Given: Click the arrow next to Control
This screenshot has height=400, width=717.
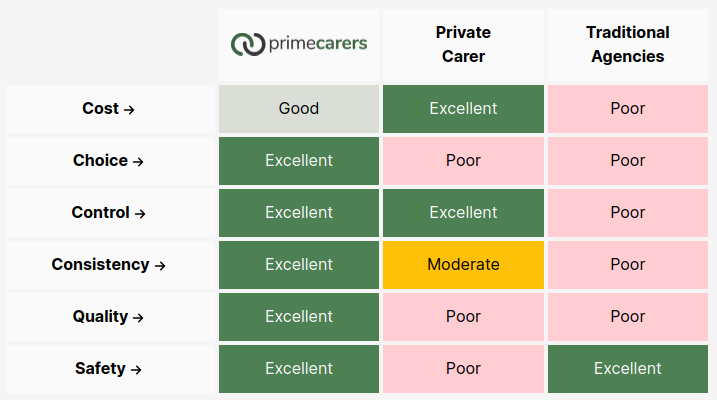Looking at the screenshot, I should [140, 214].
